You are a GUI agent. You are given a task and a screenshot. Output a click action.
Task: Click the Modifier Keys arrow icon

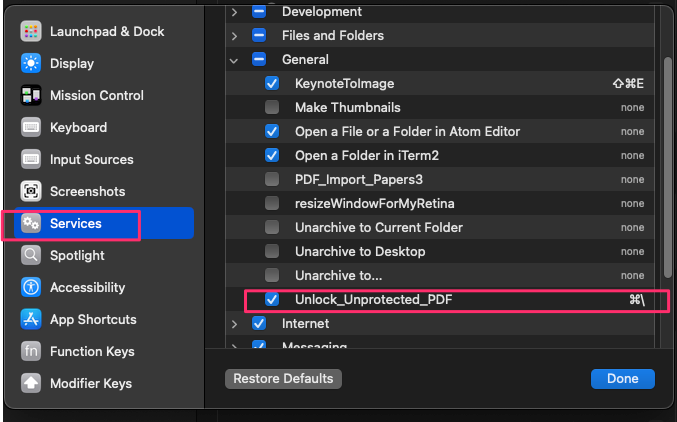tap(31, 383)
